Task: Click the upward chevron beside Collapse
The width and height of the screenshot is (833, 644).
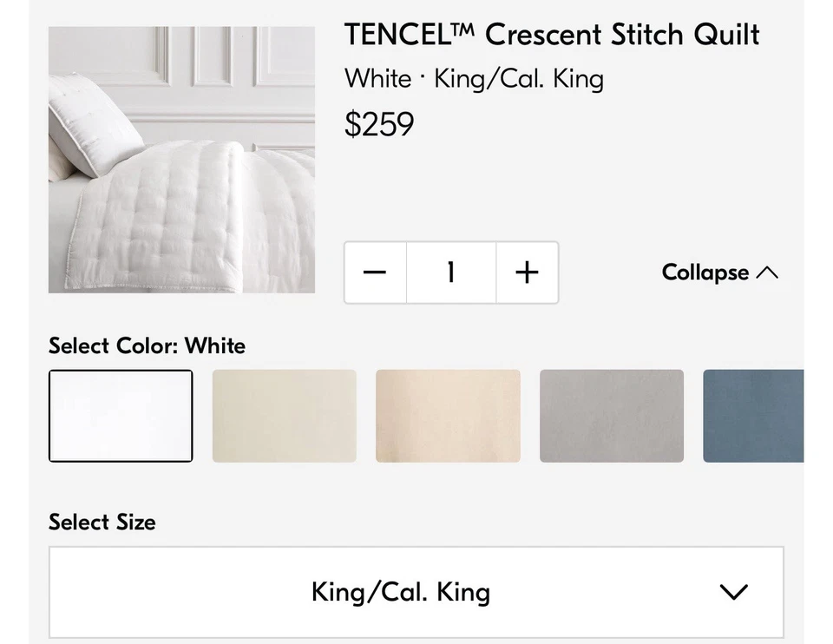Action: pyautogui.click(x=767, y=273)
